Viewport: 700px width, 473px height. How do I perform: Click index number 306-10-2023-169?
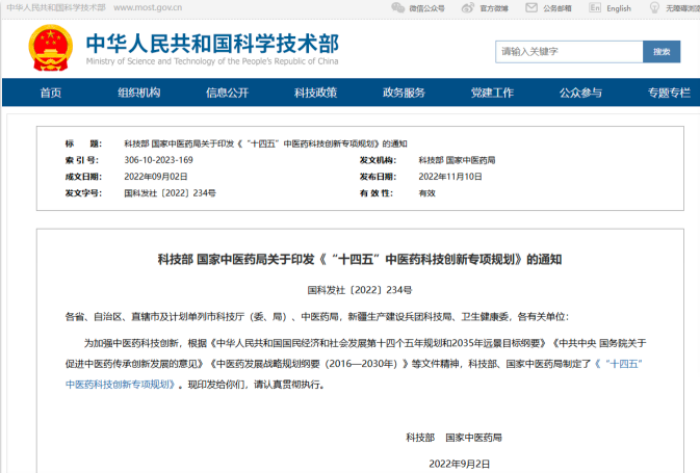click(158, 160)
